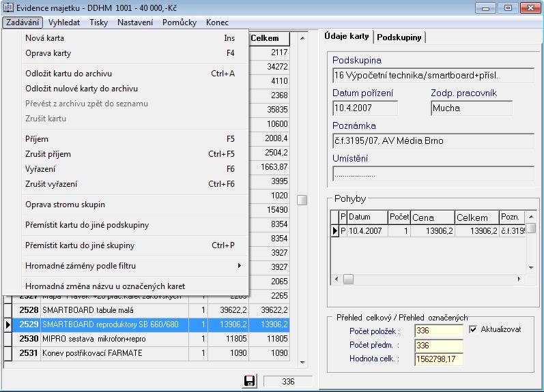Click the record count field showing 336 at bottom
Image resolution: width=544 pixels, height=392 pixels.
click(x=288, y=381)
